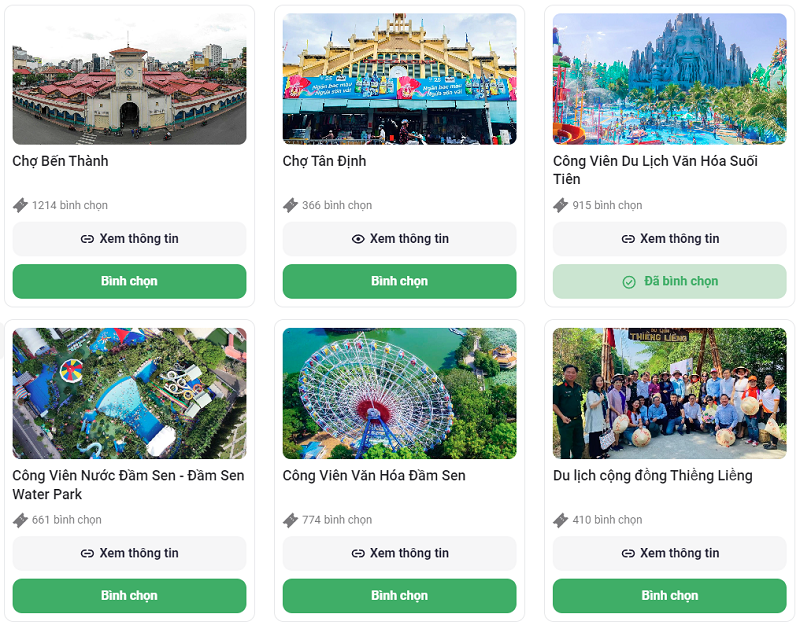Click the link icon in Chợ Bến Thành's info button

[x=87, y=239]
